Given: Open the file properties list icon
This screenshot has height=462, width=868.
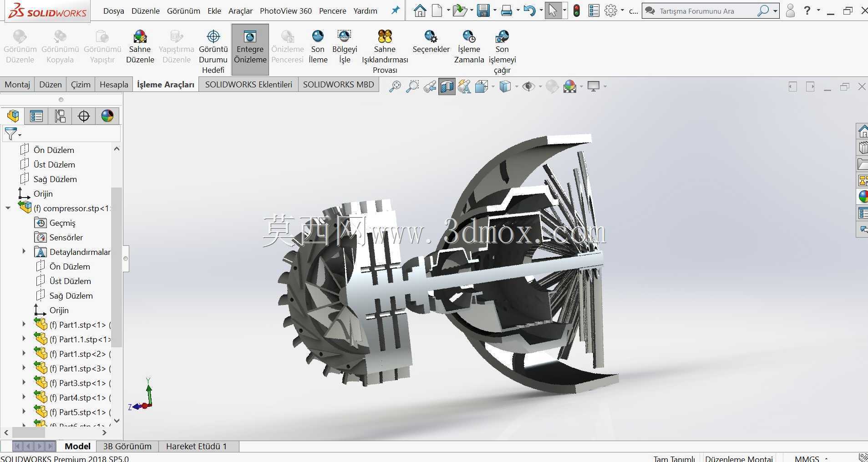Looking at the screenshot, I should tap(594, 10).
